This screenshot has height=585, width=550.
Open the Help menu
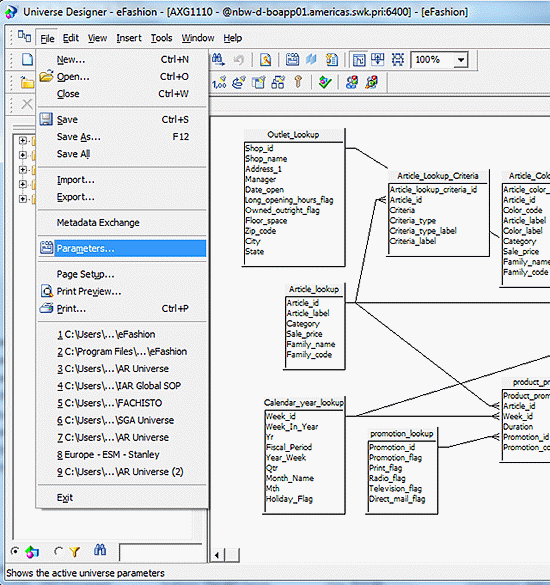(x=232, y=38)
